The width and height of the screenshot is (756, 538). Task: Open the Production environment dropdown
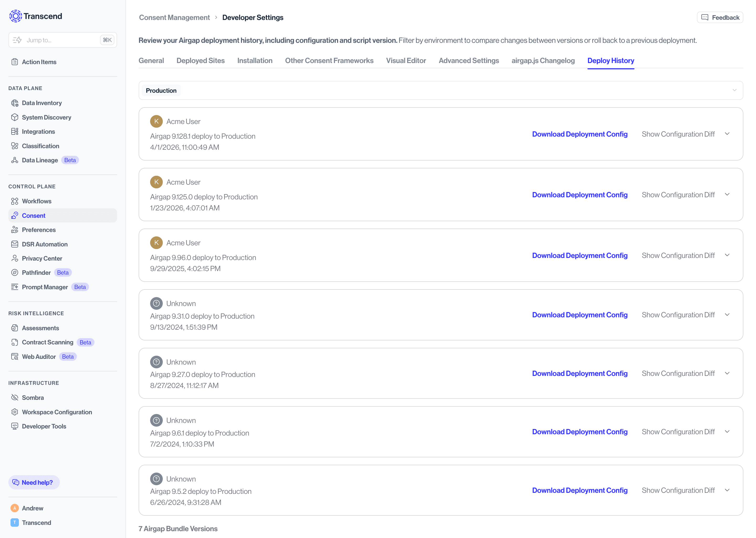(x=440, y=90)
